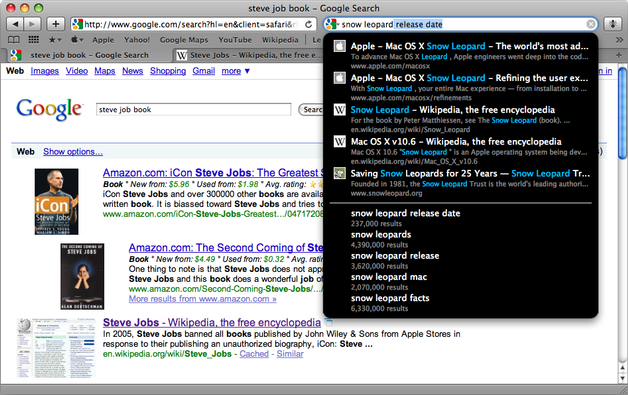Select Apple Snow Leopard world's most advanced suggestion
This screenshot has height=395, width=628.
click(461, 55)
